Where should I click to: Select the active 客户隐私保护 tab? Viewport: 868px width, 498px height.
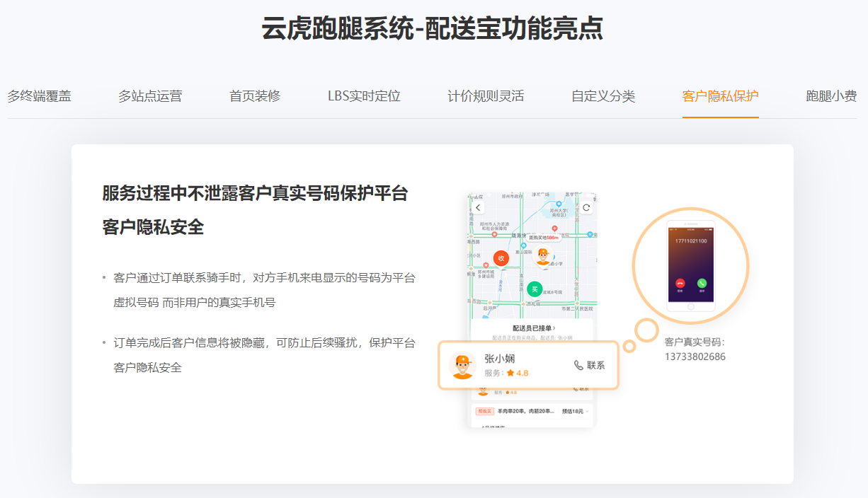(x=720, y=96)
